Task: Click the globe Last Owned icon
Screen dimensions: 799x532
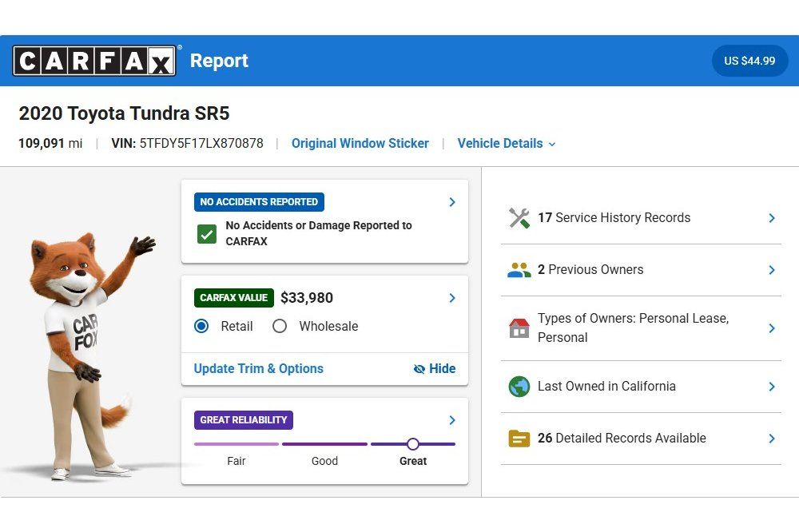Action: (519, 387)
